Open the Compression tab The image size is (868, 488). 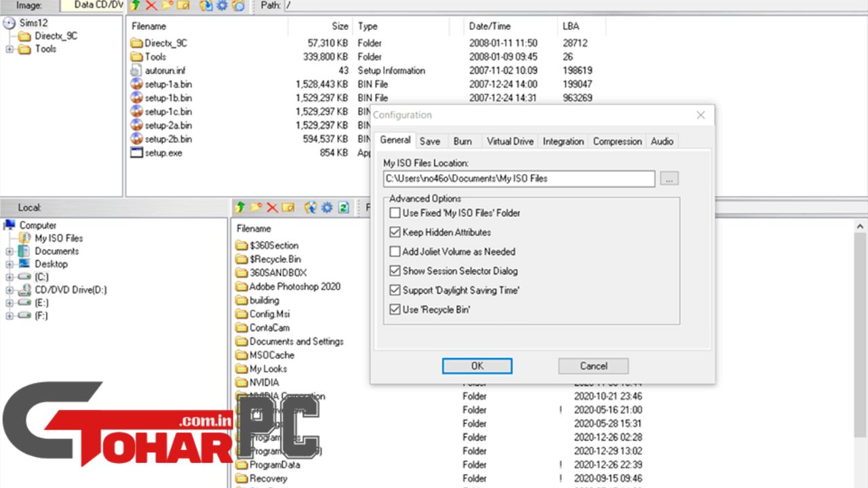click(x=617, y=141)
